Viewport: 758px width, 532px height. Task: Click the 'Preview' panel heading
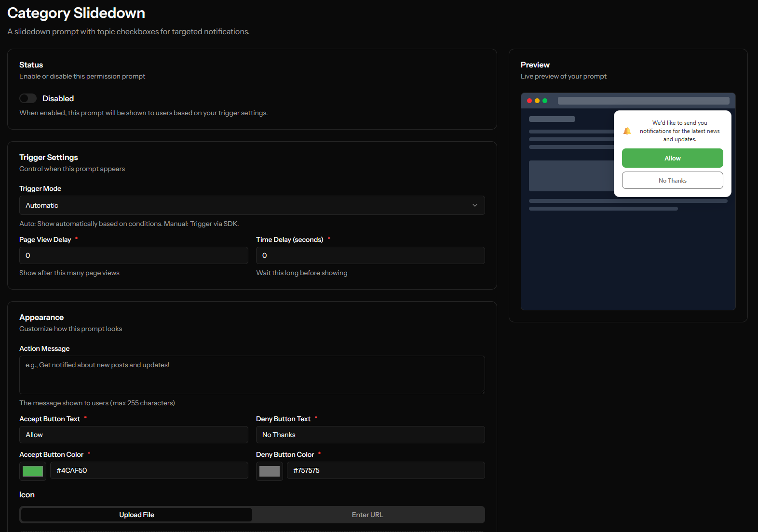pos(535,65)
